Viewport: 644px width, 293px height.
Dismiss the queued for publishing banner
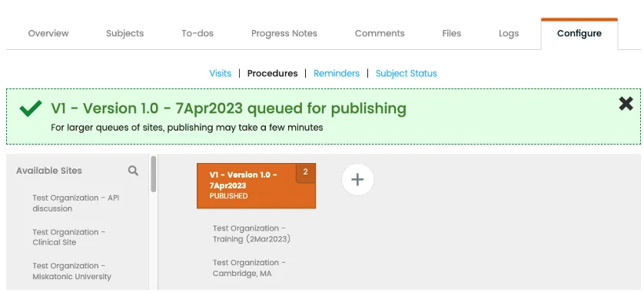pos(626,104)
